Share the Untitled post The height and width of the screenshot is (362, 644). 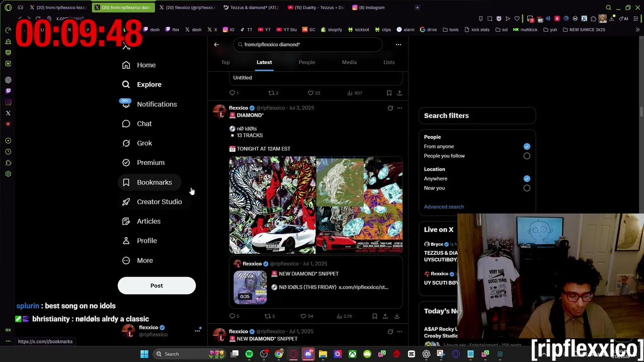399,93
